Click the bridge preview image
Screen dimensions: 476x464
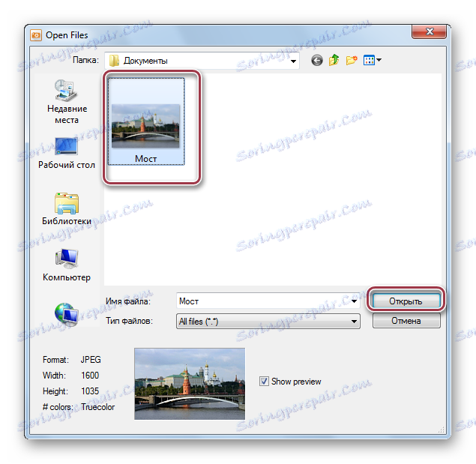[x=190, y=384]
